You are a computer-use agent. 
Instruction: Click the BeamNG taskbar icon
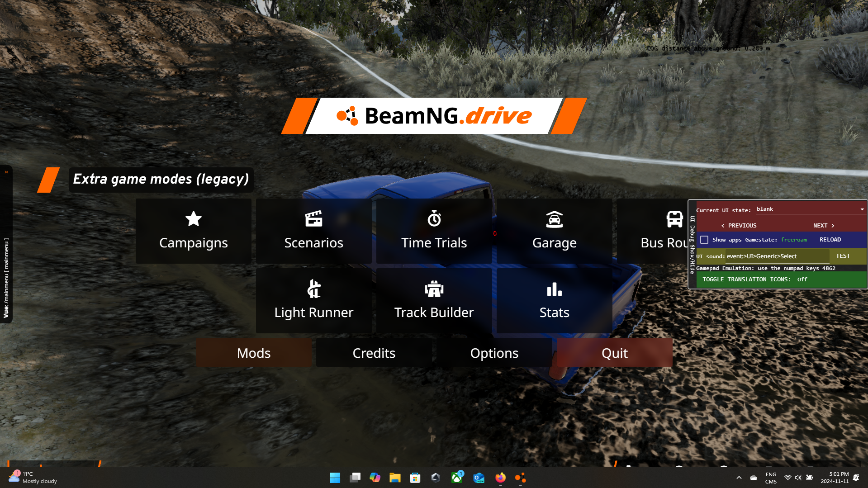[520, 478]
